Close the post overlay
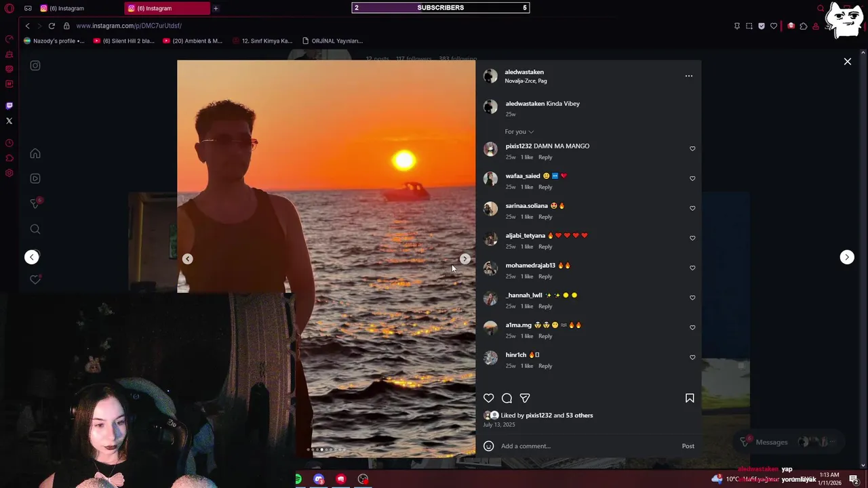This screenshot has width=868, height=488. [848, 62]
